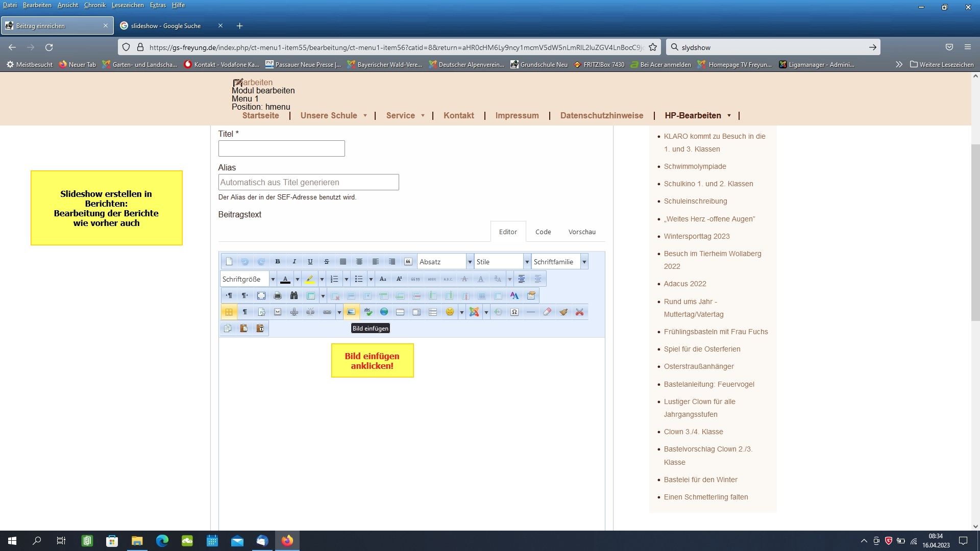
Task: Insert a link with the chain icon
Action: point(327,312)
